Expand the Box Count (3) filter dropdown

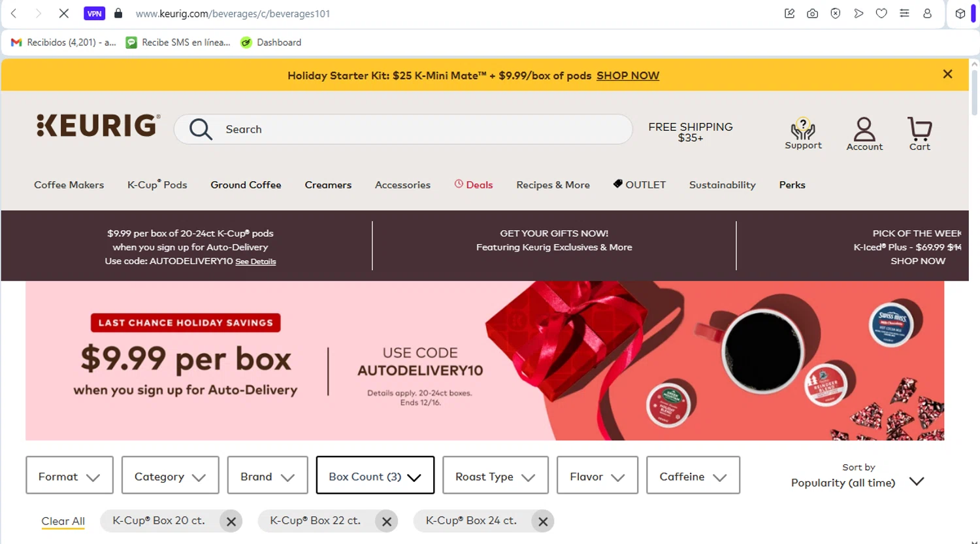[375, 475]
